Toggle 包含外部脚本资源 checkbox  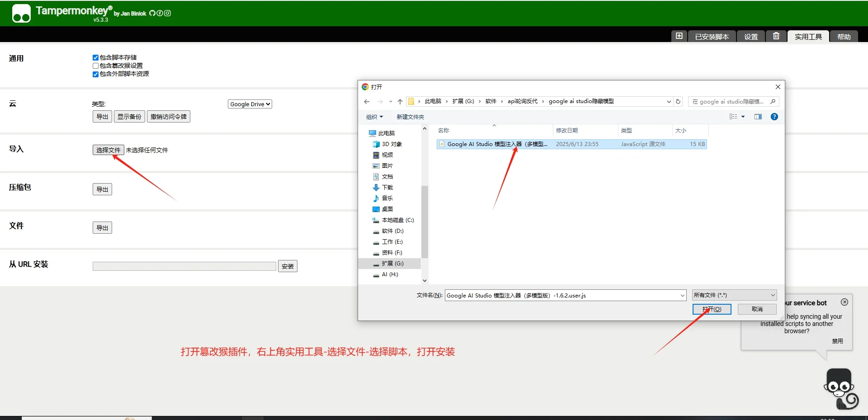click(95, 74)
